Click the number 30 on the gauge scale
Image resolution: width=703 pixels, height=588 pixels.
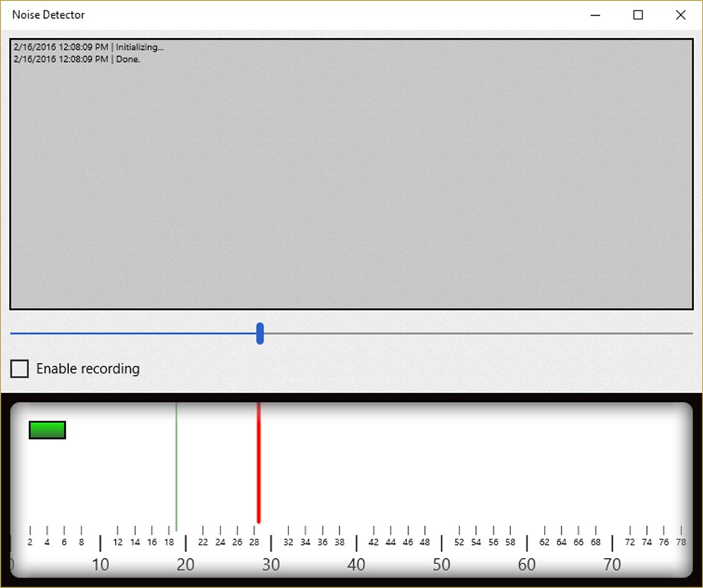tap(271, 565)
